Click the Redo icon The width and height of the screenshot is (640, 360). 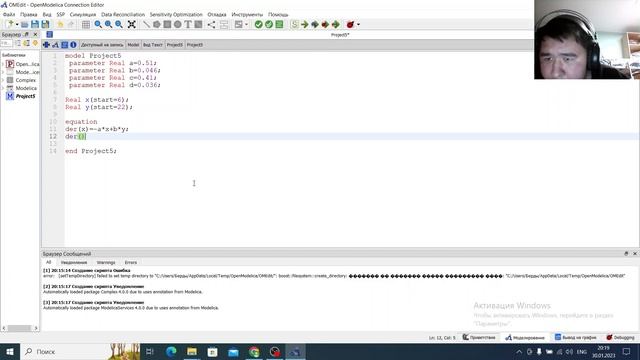pyautogui.click(x=71, y=24)
